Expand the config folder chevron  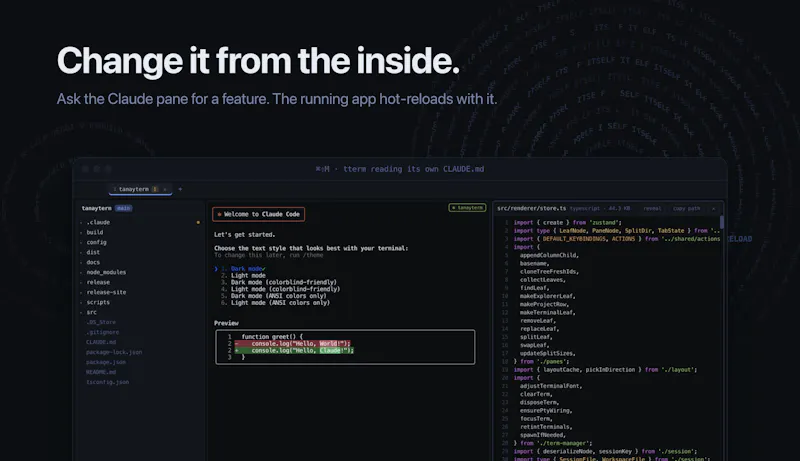pyautogui.click(x=81, y=242)
